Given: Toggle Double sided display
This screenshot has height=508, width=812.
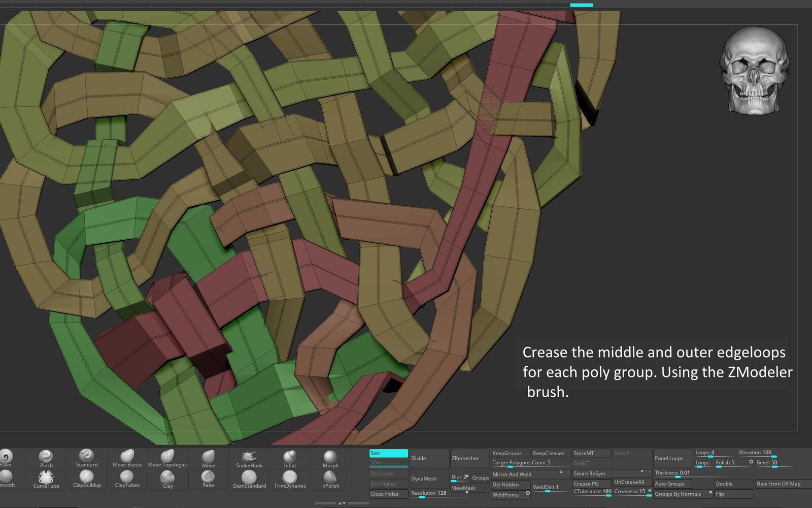Looking at the screenshot, I should click(734, 484).
